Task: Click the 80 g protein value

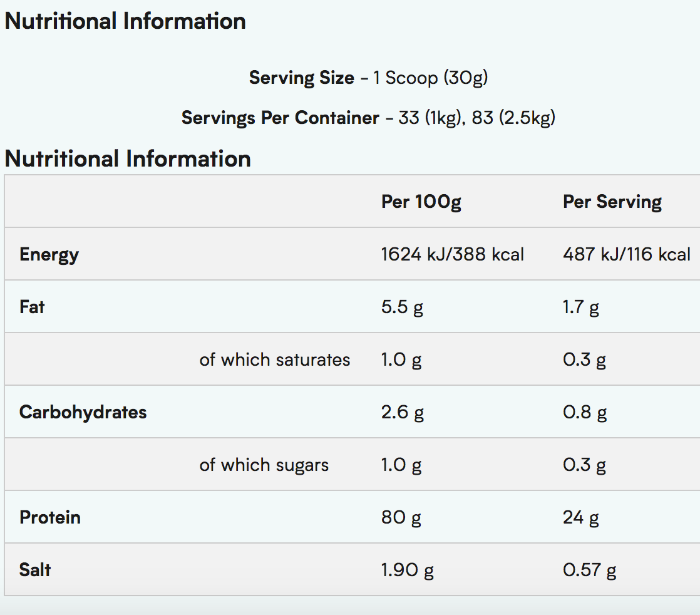Action: pos(401,517)
